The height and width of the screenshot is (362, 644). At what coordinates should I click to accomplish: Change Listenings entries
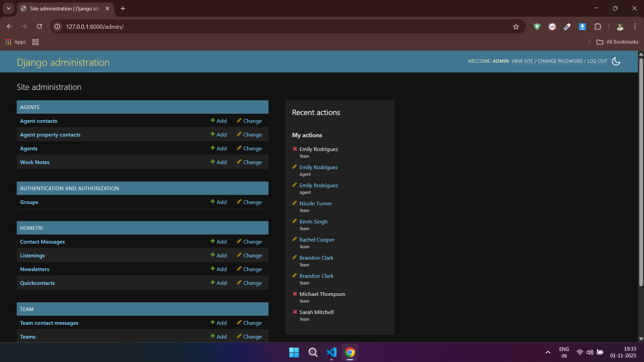pos(249,255)
